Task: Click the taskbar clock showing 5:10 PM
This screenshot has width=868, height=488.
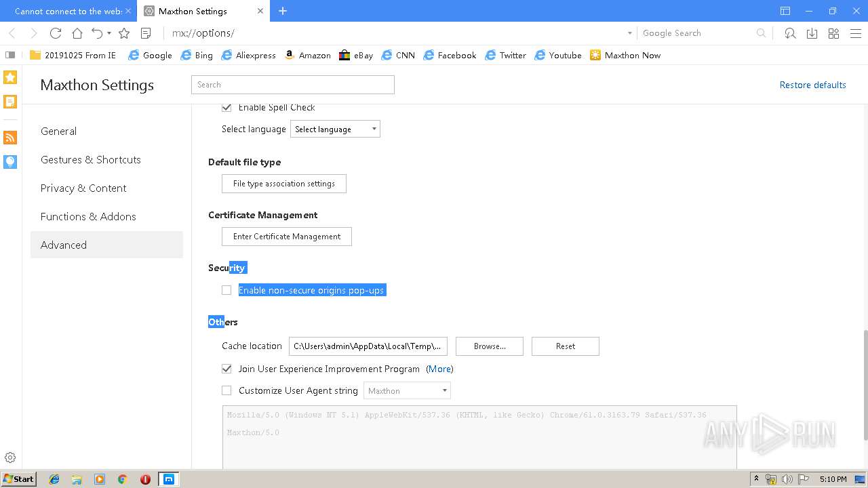Action: [833, 479]
